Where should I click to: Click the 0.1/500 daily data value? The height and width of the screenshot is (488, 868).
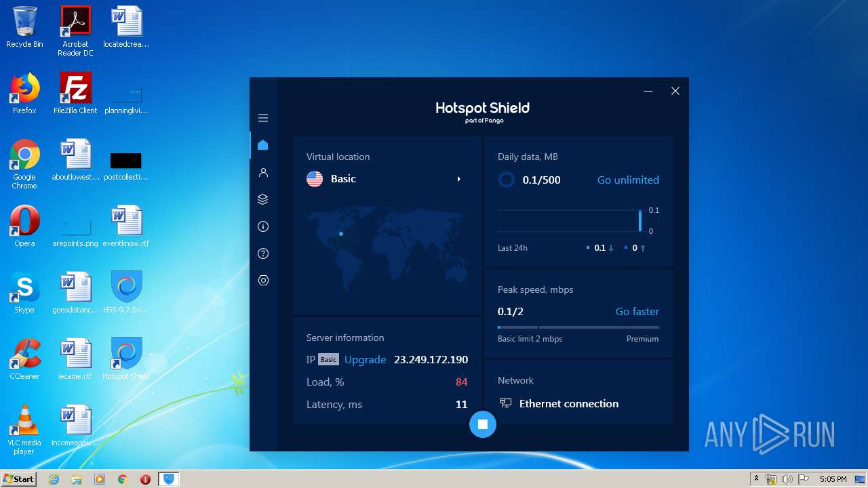[x=541, y=180]
